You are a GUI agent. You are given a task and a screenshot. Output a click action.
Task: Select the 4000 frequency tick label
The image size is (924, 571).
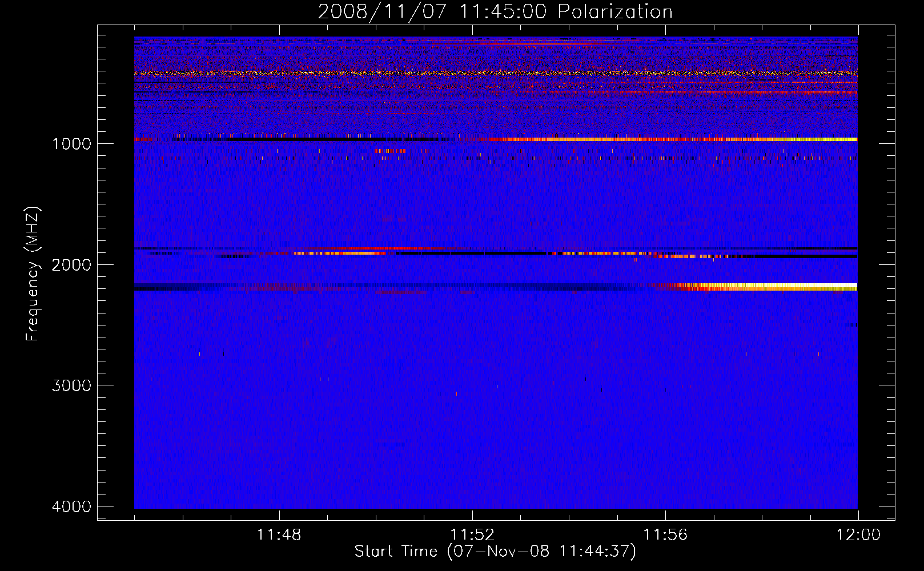click(72, 506)
